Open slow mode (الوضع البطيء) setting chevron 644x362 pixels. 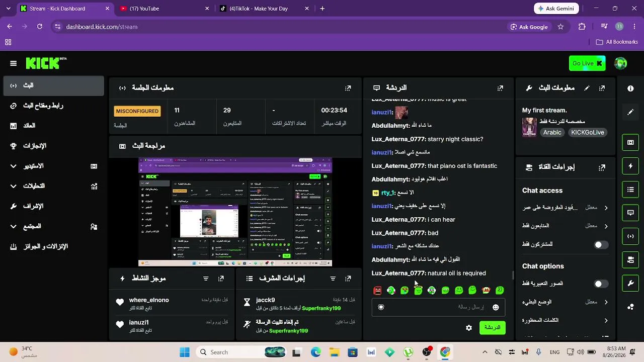[x=606, y=302]
